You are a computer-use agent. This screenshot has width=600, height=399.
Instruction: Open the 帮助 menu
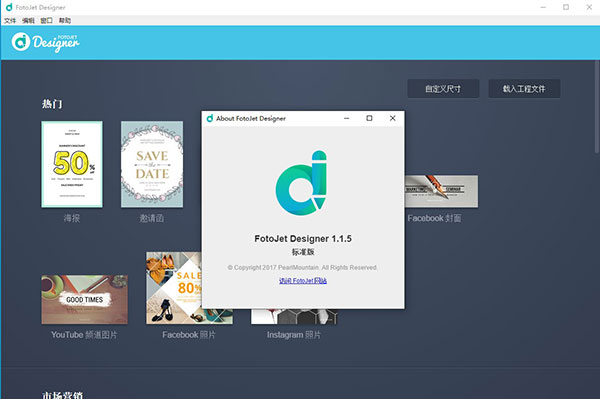point(65,21)
